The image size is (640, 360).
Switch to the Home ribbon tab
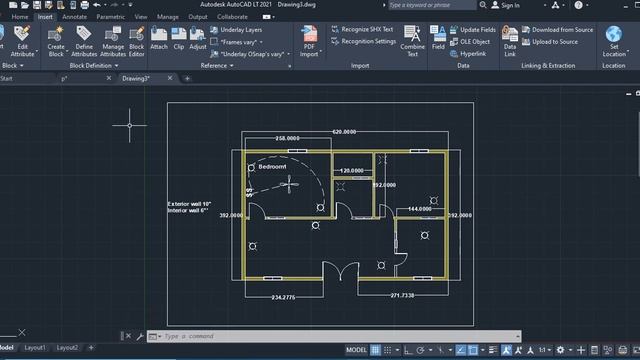(20, 17)
